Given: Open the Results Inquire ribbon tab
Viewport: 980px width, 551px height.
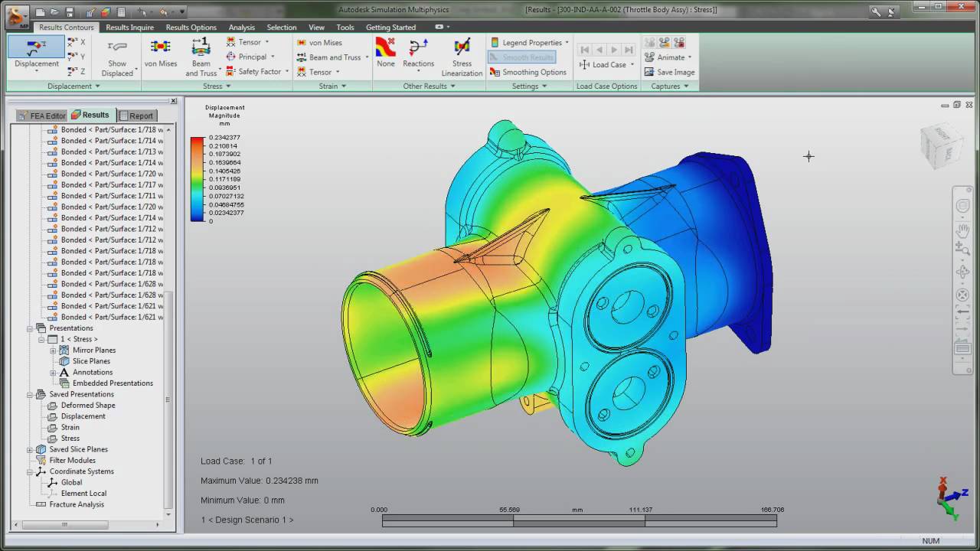Looking at the screenshot, I should pyautogui.click(x=129, y=28).
